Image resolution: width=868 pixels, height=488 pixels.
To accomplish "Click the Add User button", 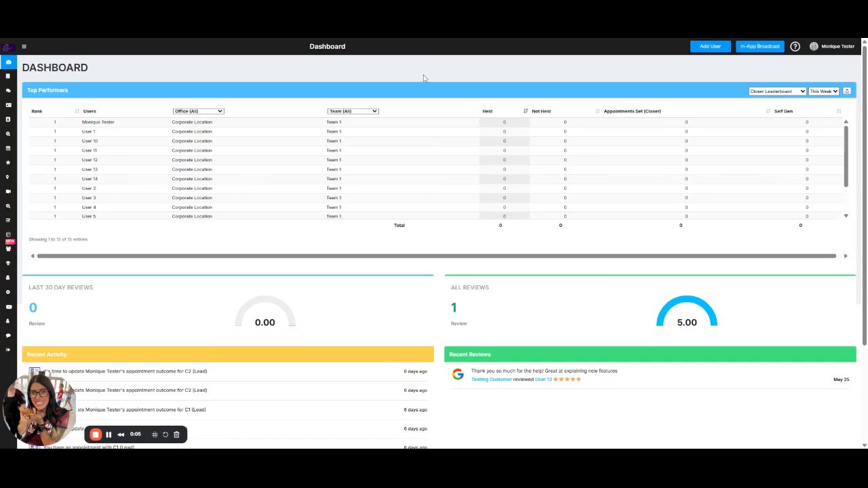I will pyautogui.click(x=710, y=47).
